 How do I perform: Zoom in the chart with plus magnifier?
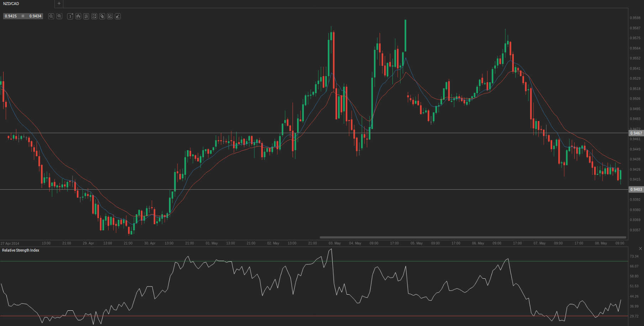tap(59, 16)
